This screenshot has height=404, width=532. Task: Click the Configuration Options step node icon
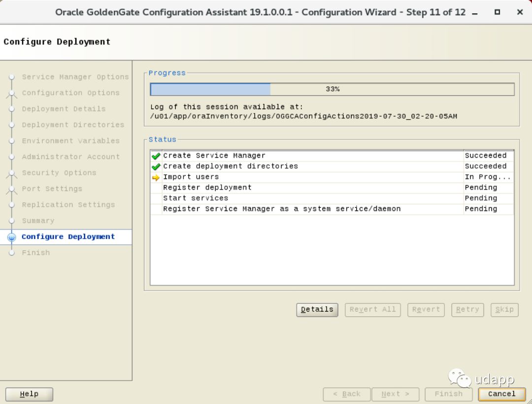click(x=12, y=93)
